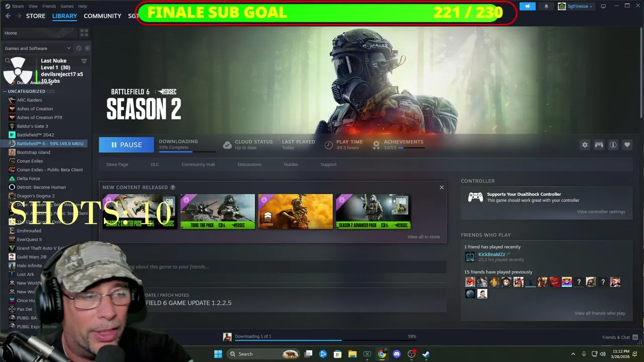Image resolution: width=644 pixels, height=362 pixels.
Task: Open Chrome from the taskbar
Action: [382, 354]
